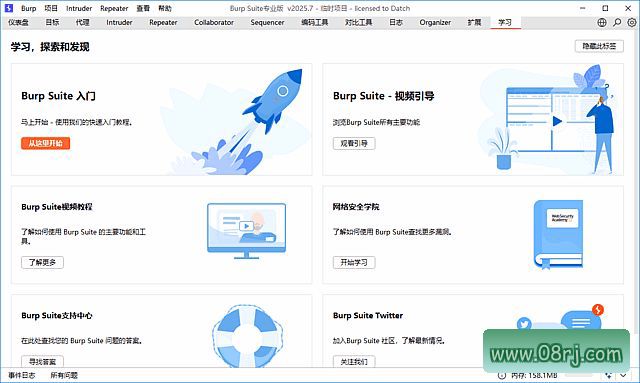Switch to the Collaborator tab

pyautogui.click(x=214, y=22)
